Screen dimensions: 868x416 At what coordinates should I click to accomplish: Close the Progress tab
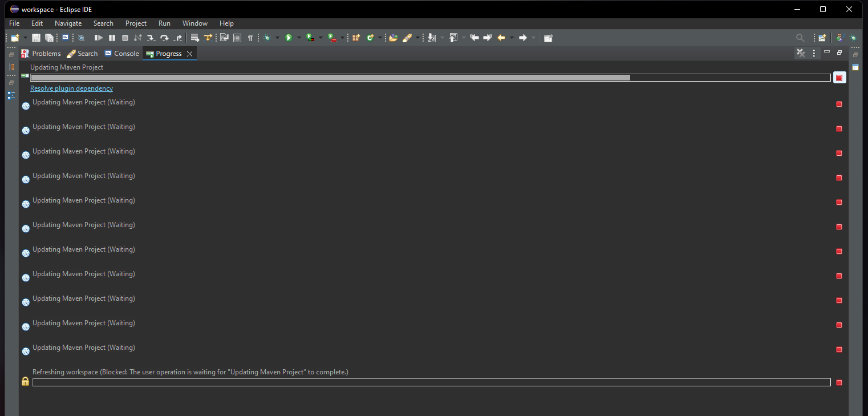point(190,54)
